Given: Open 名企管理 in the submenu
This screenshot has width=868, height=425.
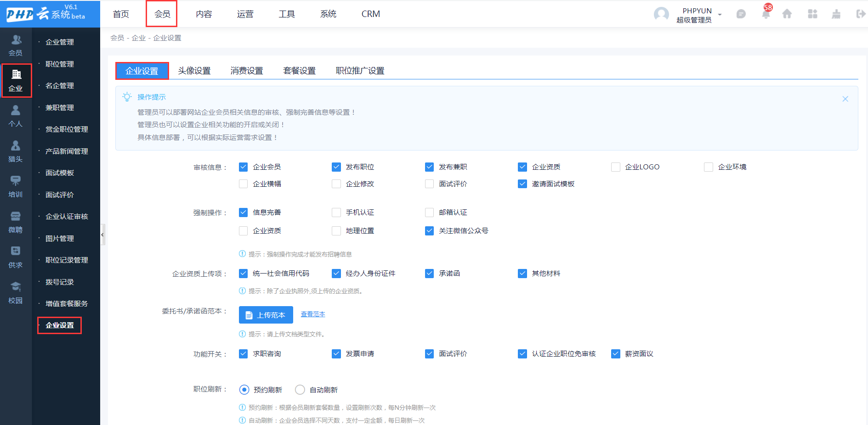Looking at the screenshot, I should pyautogui.click(x=60, y=86).
